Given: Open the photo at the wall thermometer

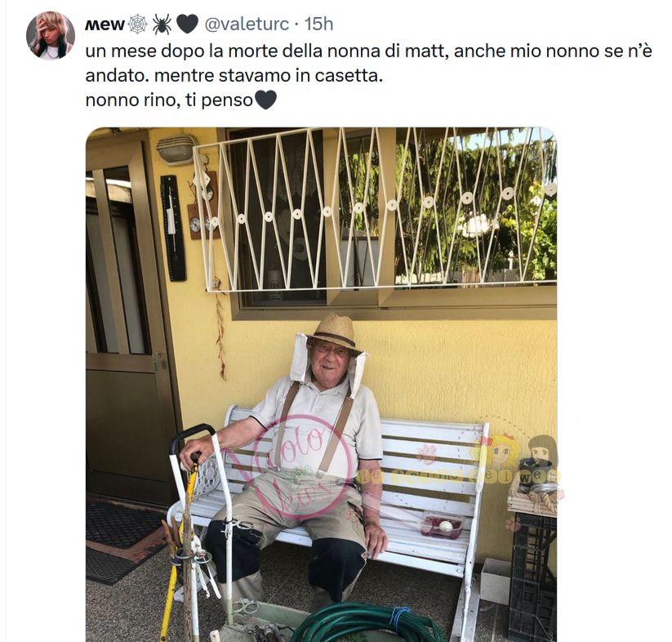Looking at the screenshot, I should pos(173,228).
